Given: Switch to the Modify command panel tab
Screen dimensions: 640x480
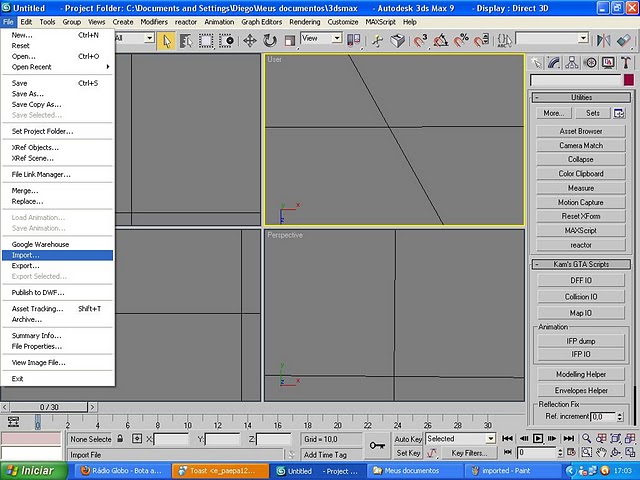Looking at the screenshot, I should coord(554,63).
